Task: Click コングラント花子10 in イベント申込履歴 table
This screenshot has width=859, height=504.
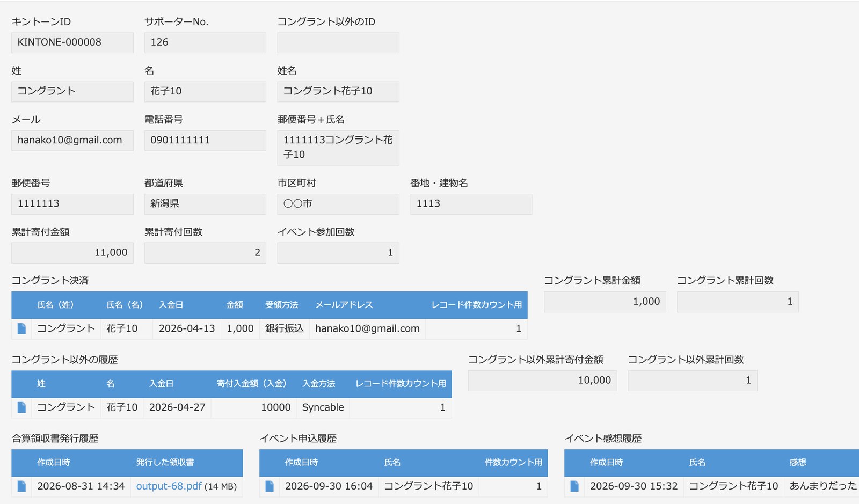Action: tap(428, 486)
